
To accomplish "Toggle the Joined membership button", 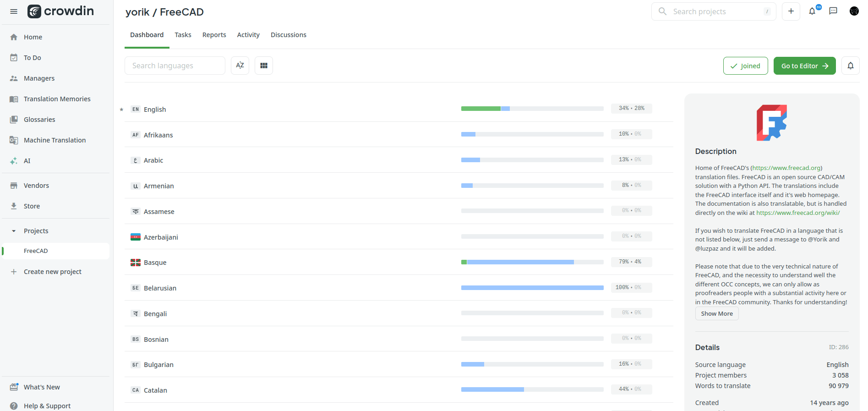I will click(x=745, y=66).
